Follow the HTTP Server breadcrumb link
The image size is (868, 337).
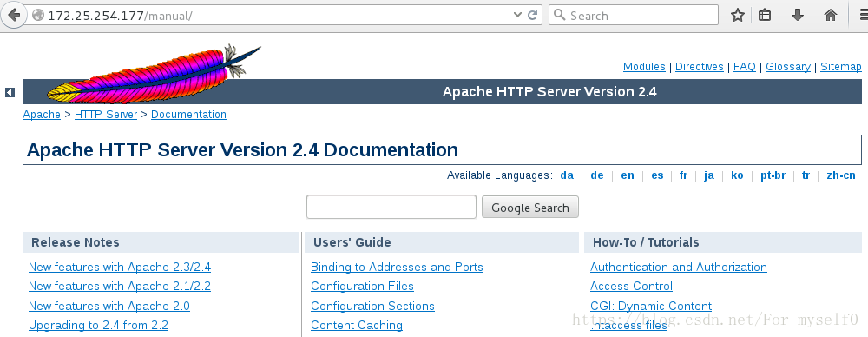106,114
